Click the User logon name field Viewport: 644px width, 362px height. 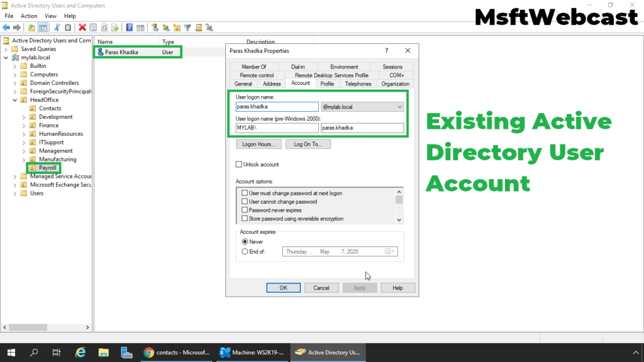[x=277, y=107]
